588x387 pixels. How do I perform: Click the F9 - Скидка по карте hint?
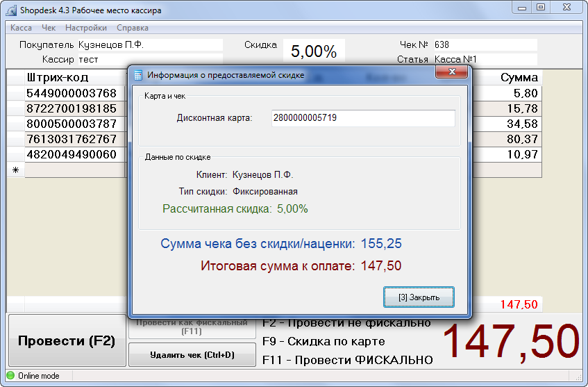pos(324,341)
